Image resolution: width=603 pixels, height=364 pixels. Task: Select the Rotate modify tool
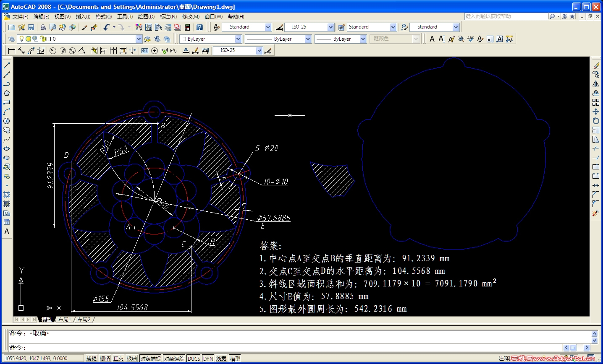tap(596, 121)
